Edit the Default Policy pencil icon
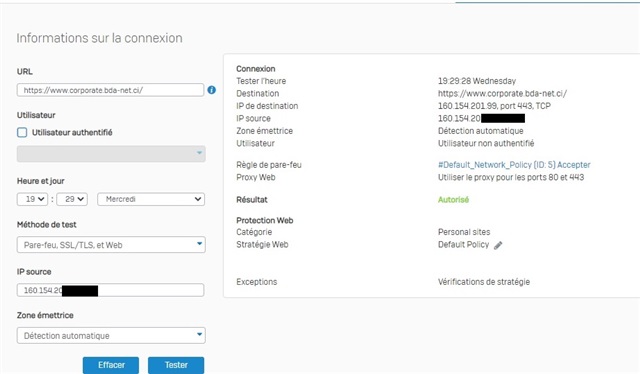Viewport: 640px width, 374px height. 498,245
